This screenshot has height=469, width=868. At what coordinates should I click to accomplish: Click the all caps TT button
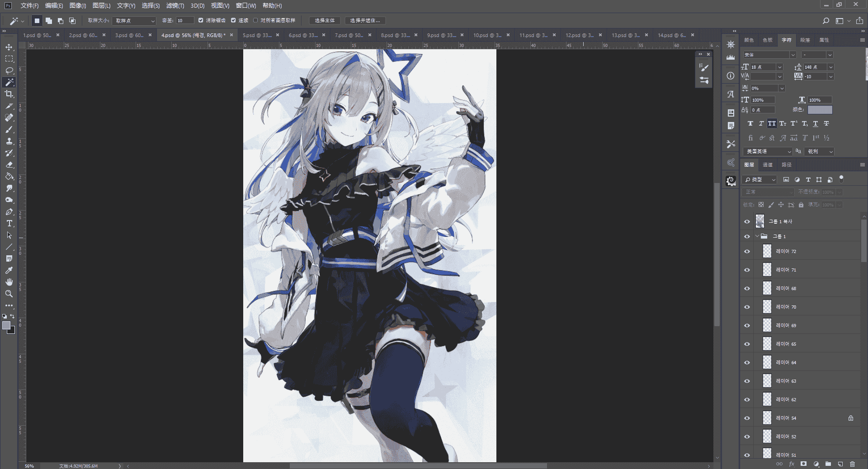click(772, 123)
